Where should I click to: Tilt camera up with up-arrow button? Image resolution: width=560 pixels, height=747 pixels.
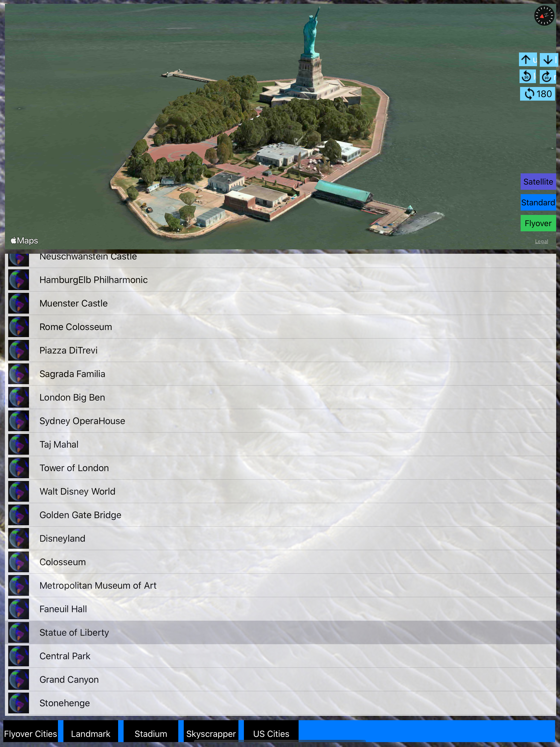pyautogui.click(x=527, y=60)
